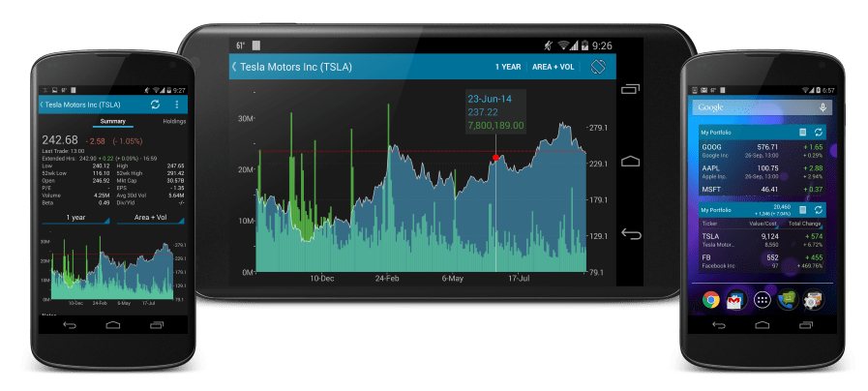
Task: Tap the recent apps button on right phone
Action: 805,325
